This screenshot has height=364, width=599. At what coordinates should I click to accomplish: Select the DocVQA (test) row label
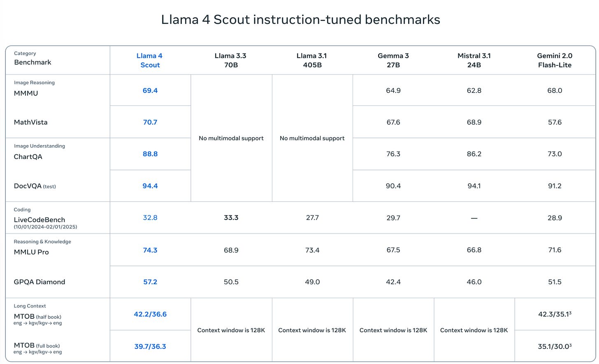pyautogui.click(x=35, y=186)
